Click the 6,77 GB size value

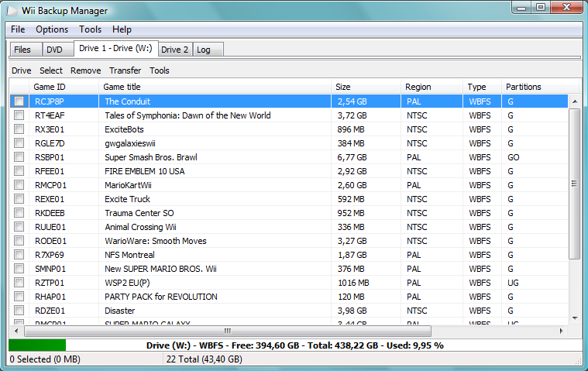tap(352, 157)
